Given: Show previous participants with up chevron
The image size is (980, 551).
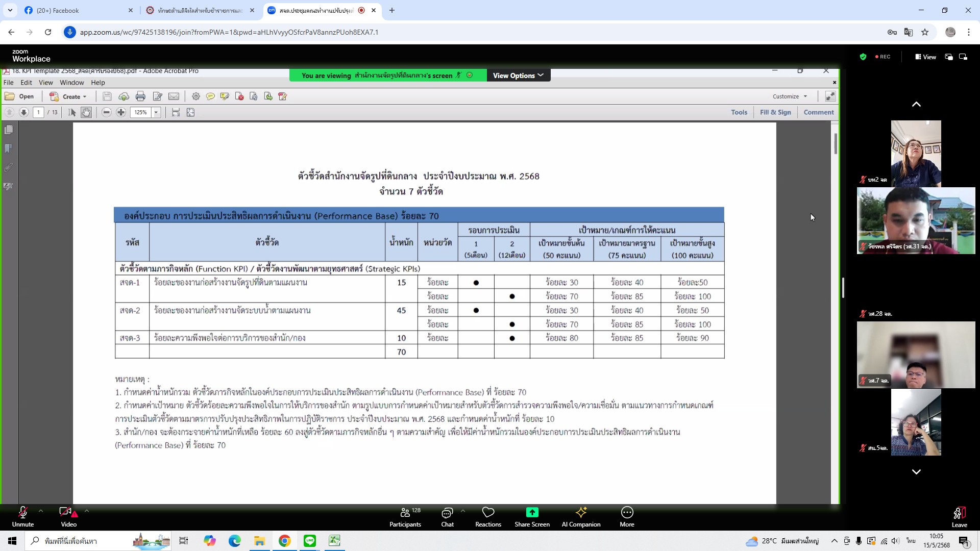Looking at the screenshot, I should [916, 104].
